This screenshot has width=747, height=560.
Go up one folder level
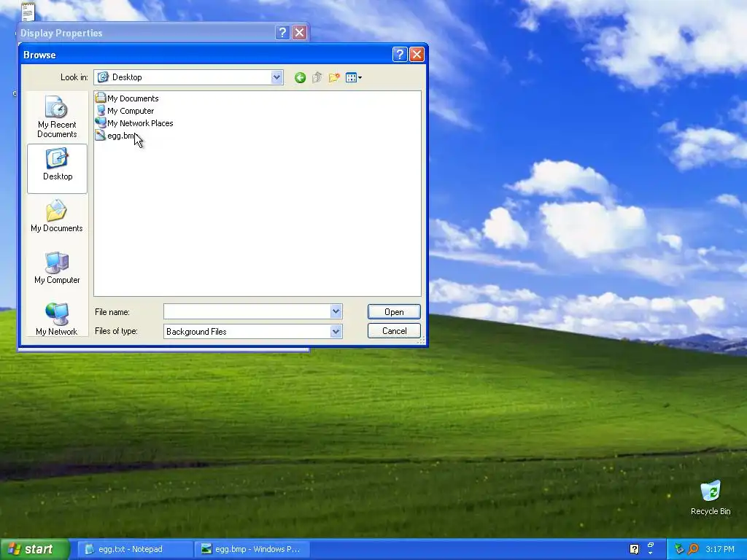point(317,77)
